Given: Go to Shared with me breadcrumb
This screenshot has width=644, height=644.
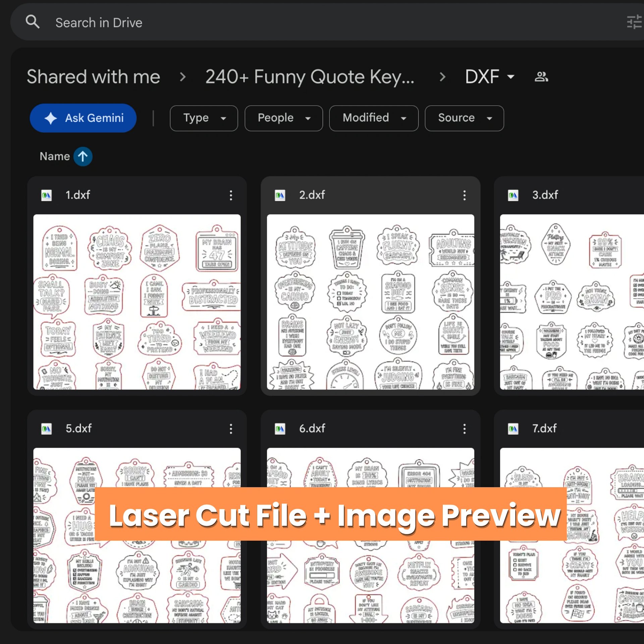Looking at the screenshot, I should pos(93,77).
